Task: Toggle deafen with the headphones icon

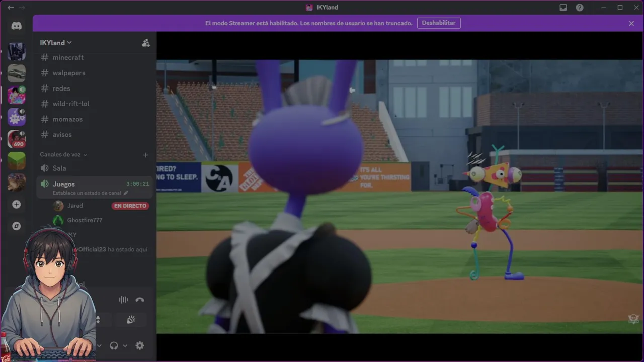Action: point(114,345)
